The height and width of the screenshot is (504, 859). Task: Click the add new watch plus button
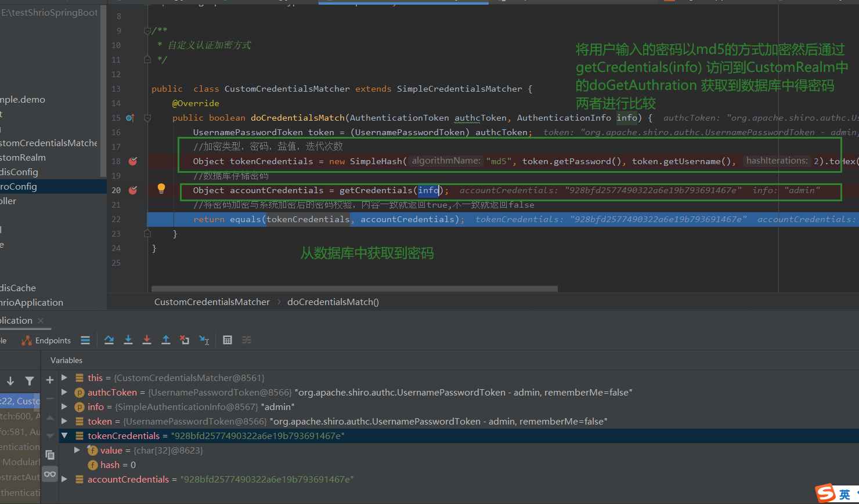pyautogui.click(x=50, y=380)
